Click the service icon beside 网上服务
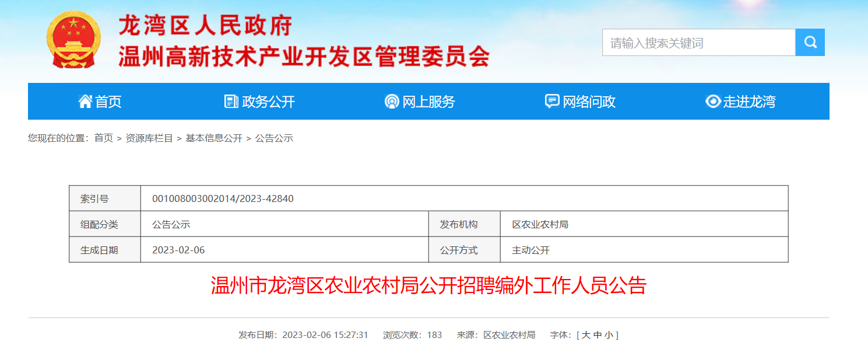This screenshot has width=868, height=352. pos(392,102)
